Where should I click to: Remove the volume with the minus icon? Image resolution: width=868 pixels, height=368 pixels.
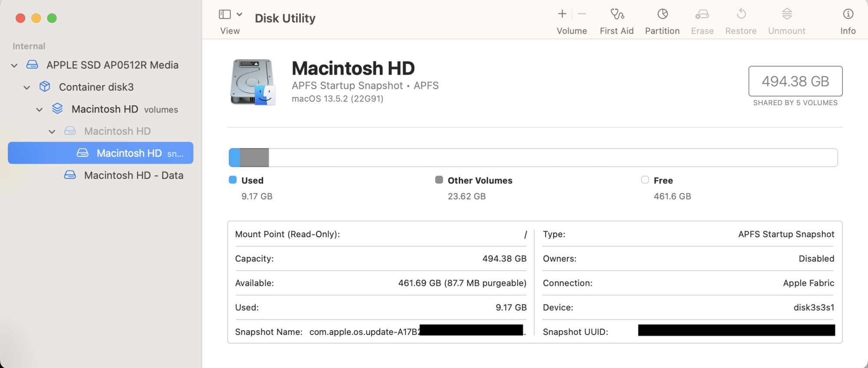coord(582,14)
